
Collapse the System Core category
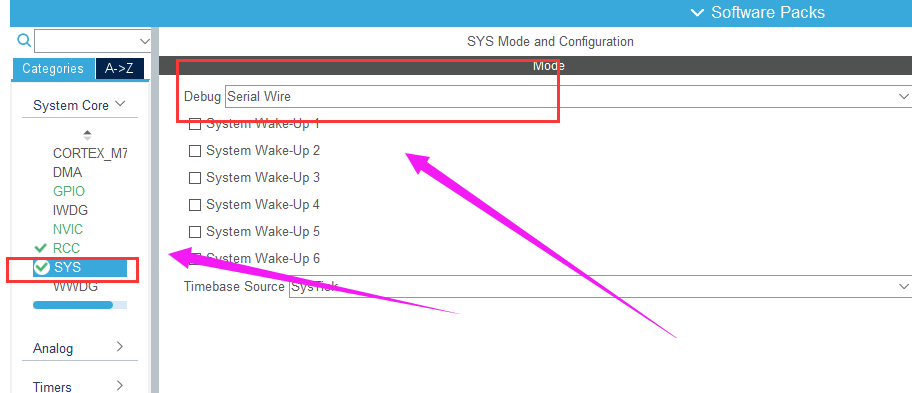[79, 105]
